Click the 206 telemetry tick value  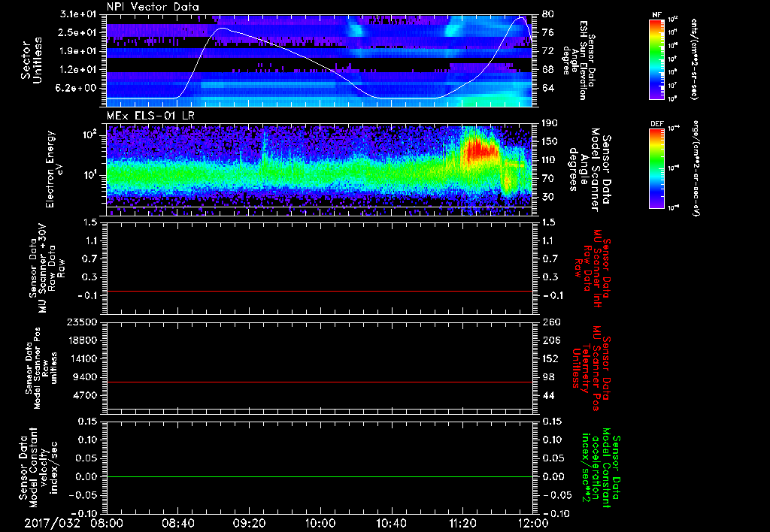551,340
